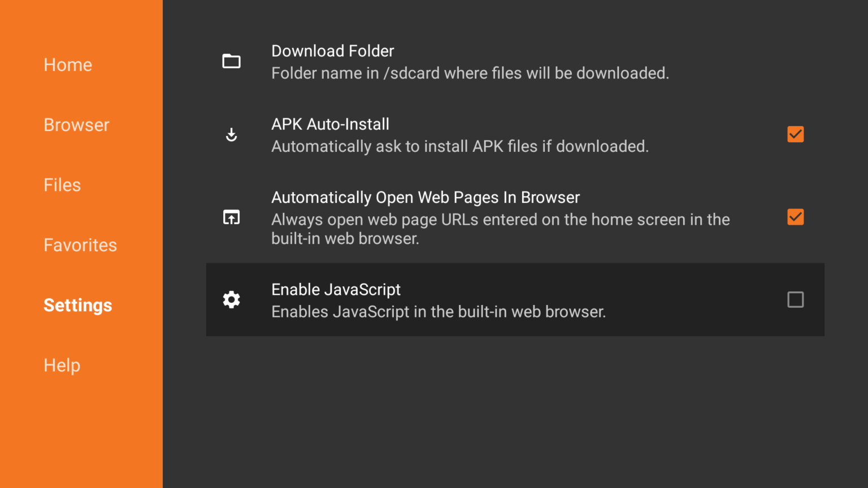Click the APK Auto-Install title text
The width and height of the screenshot is (868, 488).
pyautogui.click(x=330, y=124)
